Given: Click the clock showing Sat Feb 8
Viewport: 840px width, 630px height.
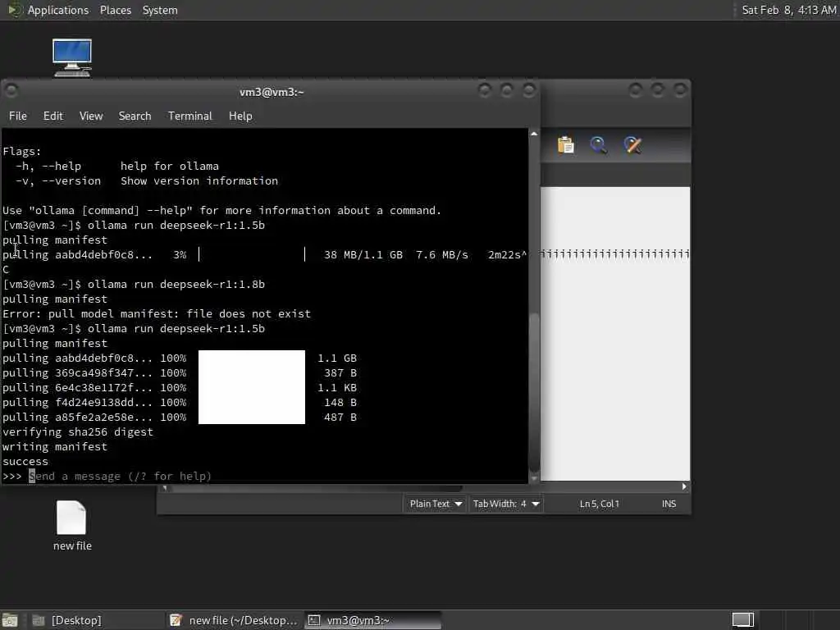Looking at the screenshot, I should pos(788,10).
